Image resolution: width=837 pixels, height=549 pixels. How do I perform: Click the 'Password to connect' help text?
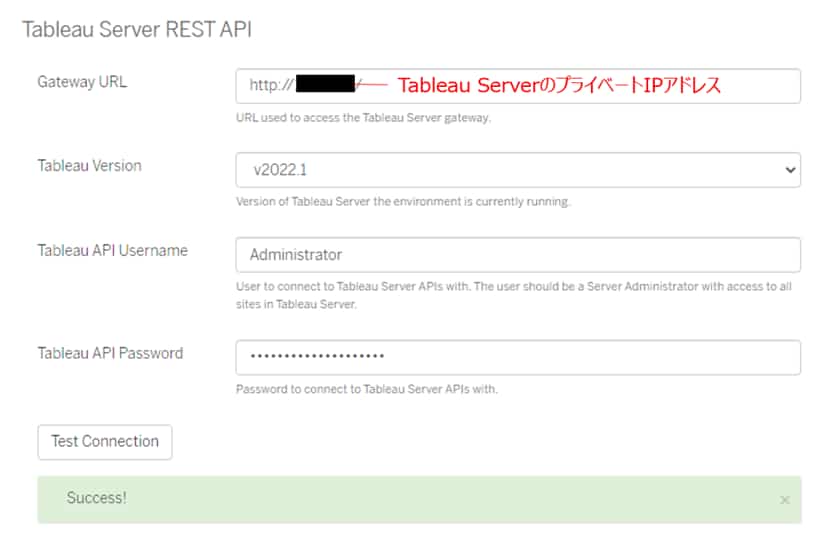pos(366,389)
